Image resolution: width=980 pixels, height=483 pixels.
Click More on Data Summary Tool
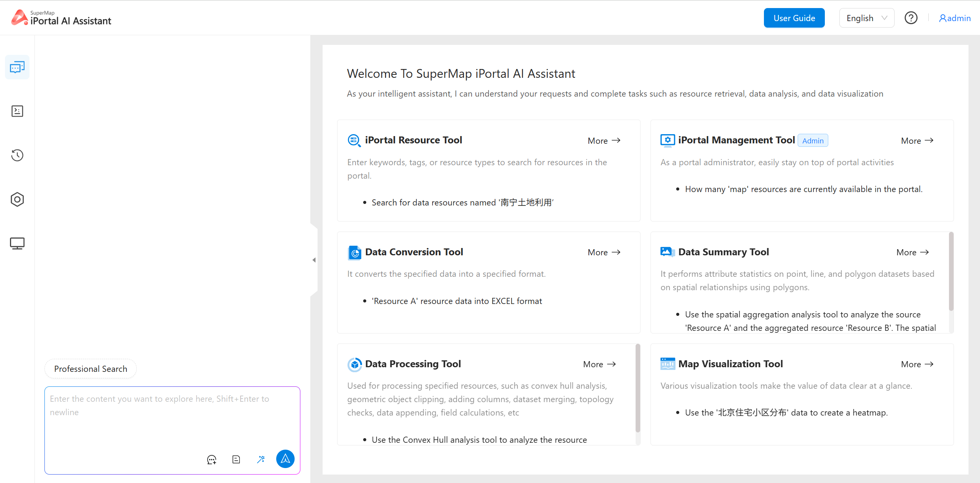[913, 252]
